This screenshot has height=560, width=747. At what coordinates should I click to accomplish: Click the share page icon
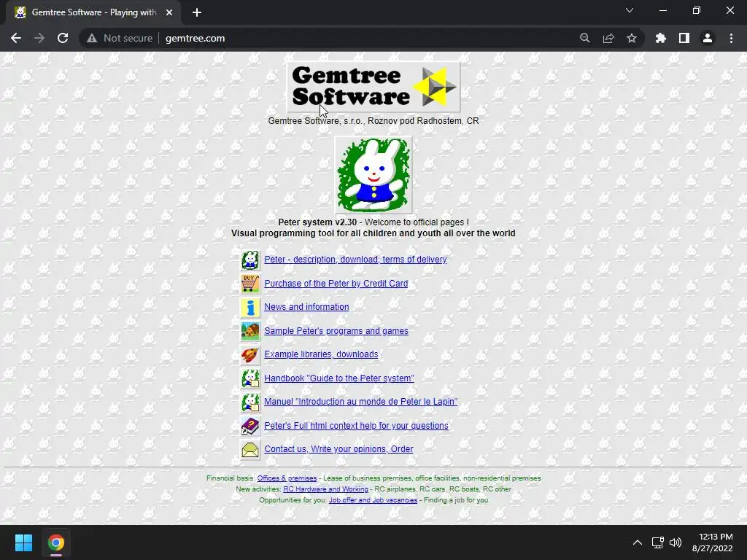point(608,38)
